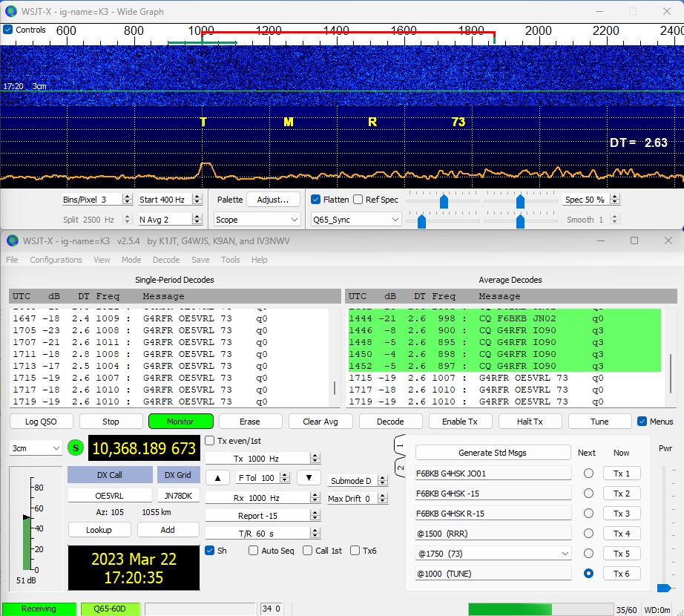Open the Decode menu
This screenshot has height=616, width=684.
pyautogui.click(x=166, y=260)
